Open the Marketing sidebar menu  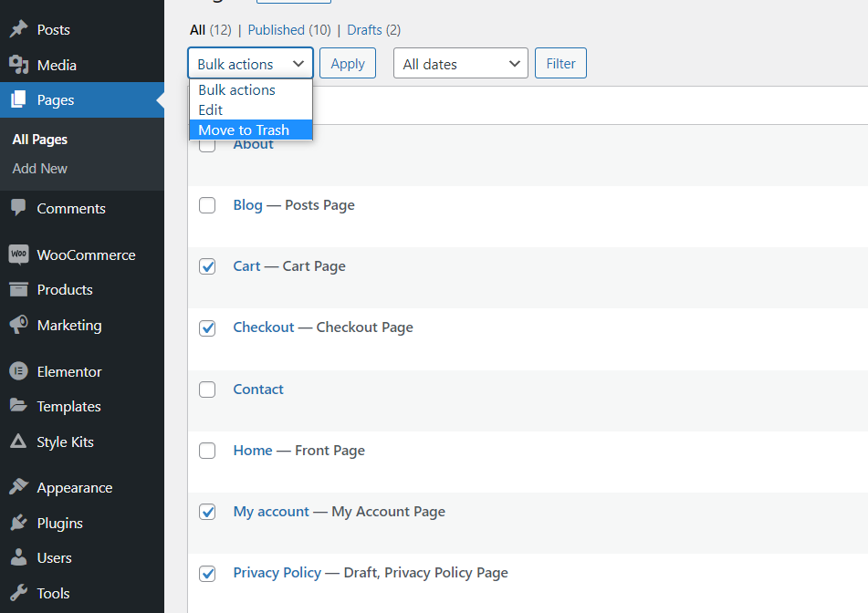click(69, 326)
